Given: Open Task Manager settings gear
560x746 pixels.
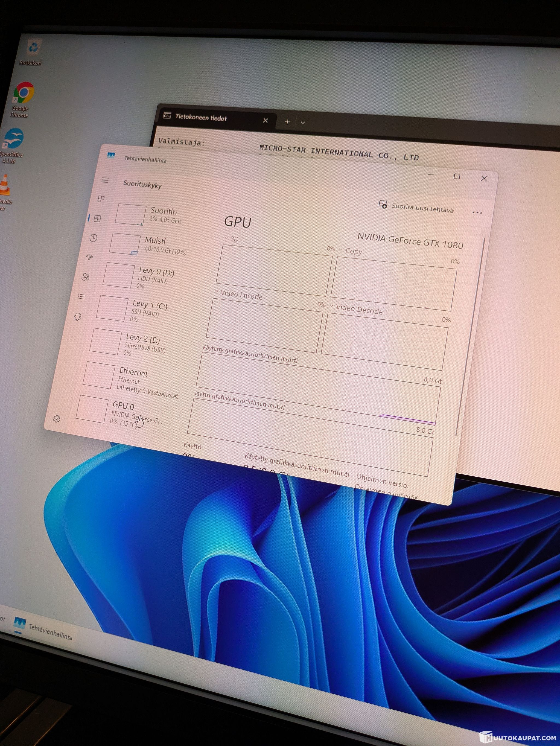Looking at the screenshot, I should coord(57,418).
